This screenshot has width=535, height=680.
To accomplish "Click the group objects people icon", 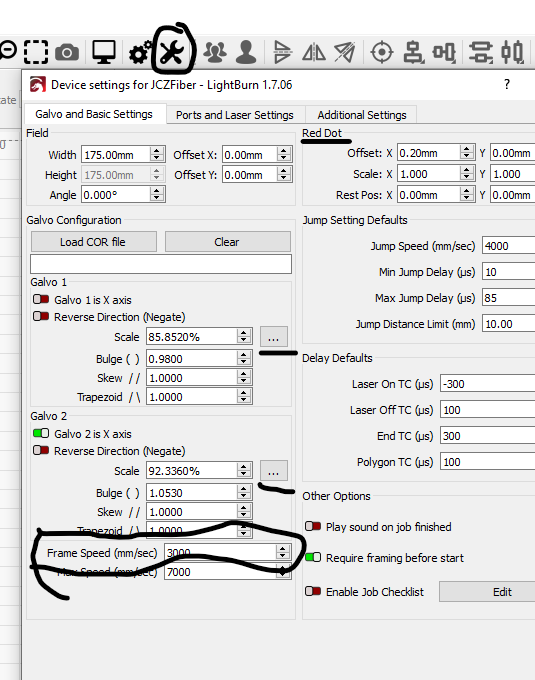I will [215, 52].
